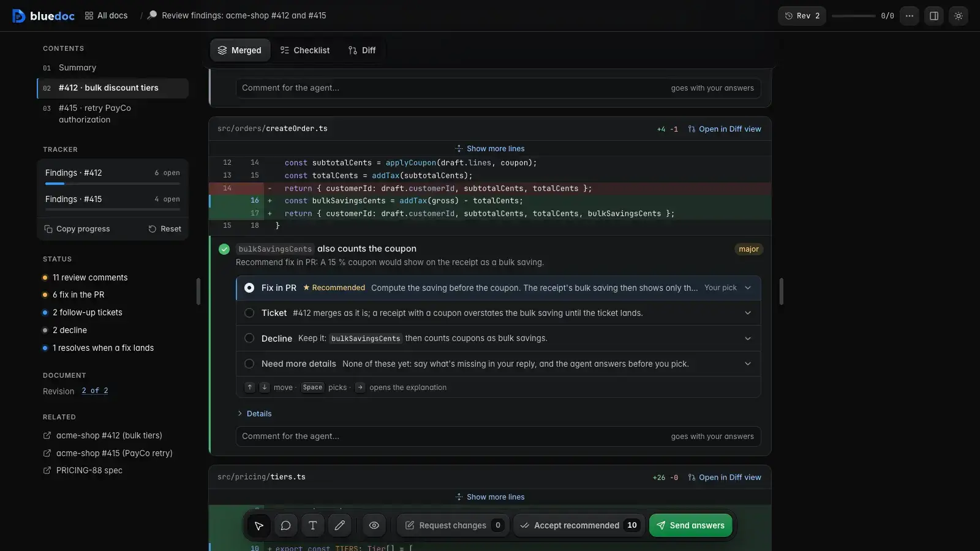Click external link icon for PRICING-88 spec
The height and width of the screenshot is (551, 980).
[x=47, y=471]
